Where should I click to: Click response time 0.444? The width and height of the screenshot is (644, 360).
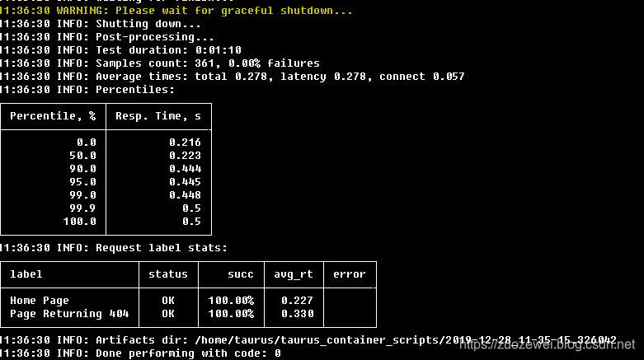coord(186,169)
